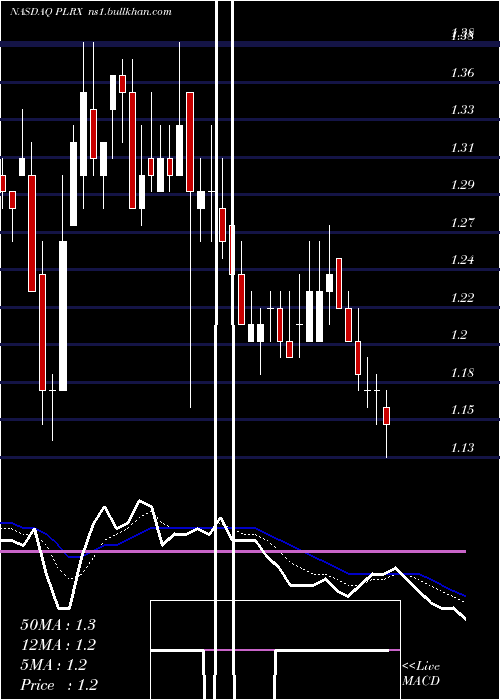The width and height of the screenshot is (500, 700).
Task: Click the last red candlestick near 1.15
Action: click(x=387, y=416)
